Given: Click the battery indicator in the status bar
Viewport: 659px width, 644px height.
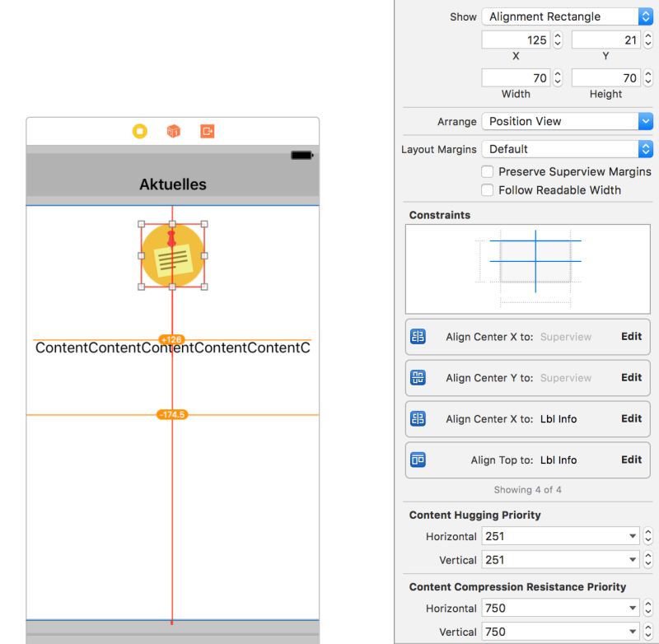Looking at the screenshot, I should (x=300, y=155).
